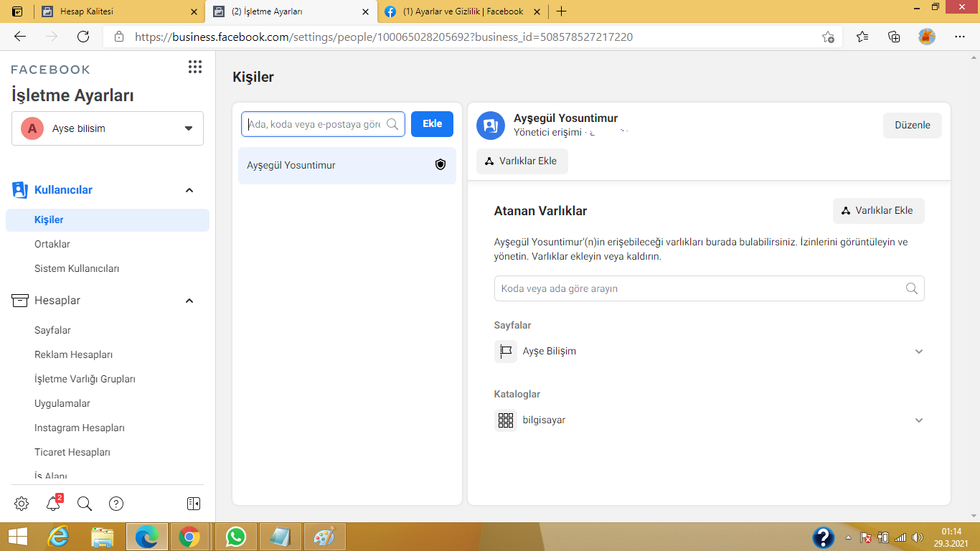Viewport: 980px width, 551px height.
Task: Click the network signal tray icon
Action: pos(900,537)
